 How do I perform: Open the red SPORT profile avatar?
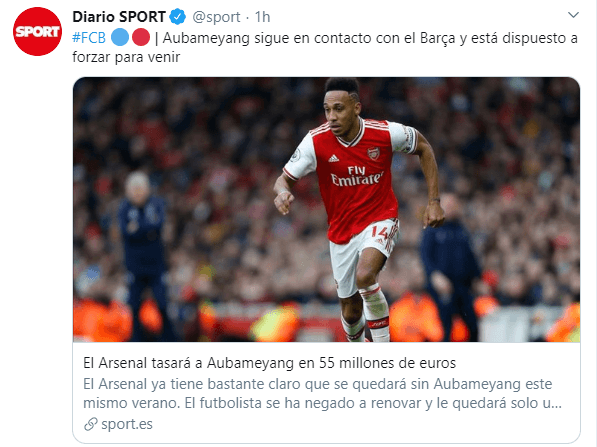[x=37, y=31]
